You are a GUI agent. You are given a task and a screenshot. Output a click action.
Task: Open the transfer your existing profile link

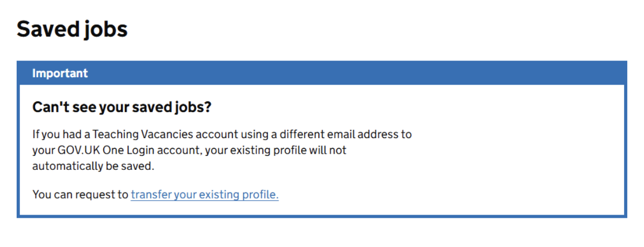(x=204, y=195)
